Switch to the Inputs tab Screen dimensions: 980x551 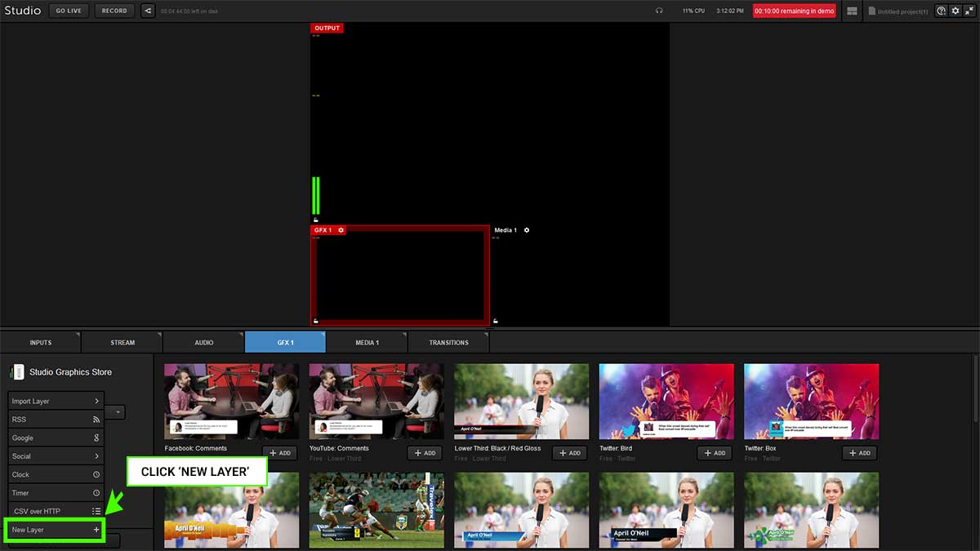[41, 342]
